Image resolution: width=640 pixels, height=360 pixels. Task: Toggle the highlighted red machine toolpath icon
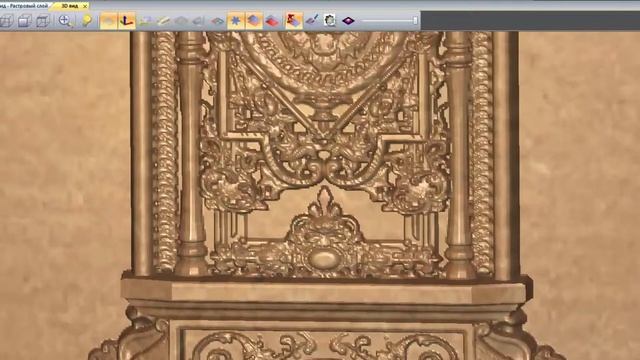(294, 21)
